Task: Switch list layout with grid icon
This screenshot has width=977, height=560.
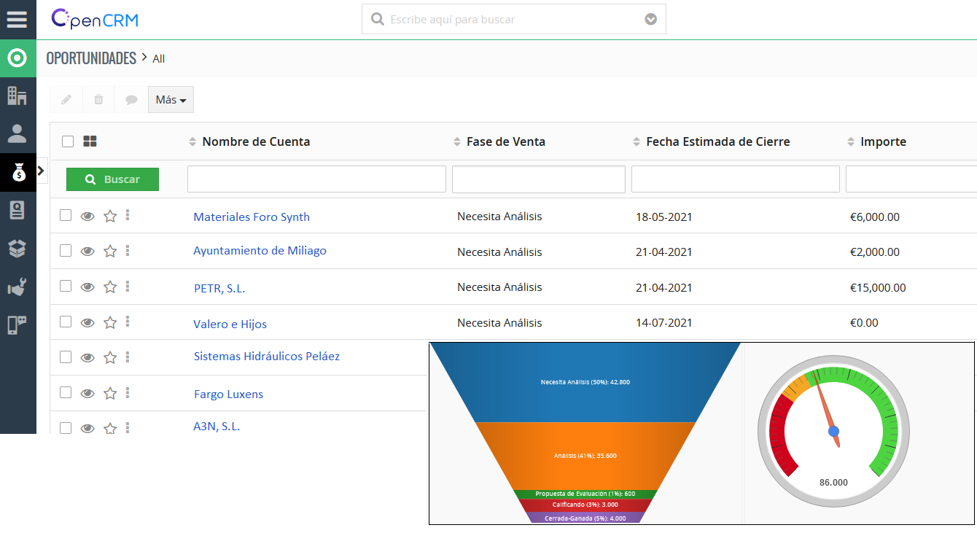Action: [x=90, y=141]
